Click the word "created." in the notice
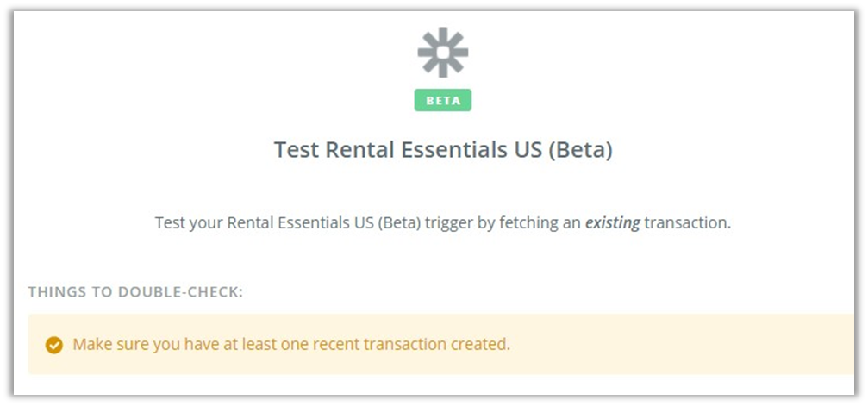 [483, 344]
